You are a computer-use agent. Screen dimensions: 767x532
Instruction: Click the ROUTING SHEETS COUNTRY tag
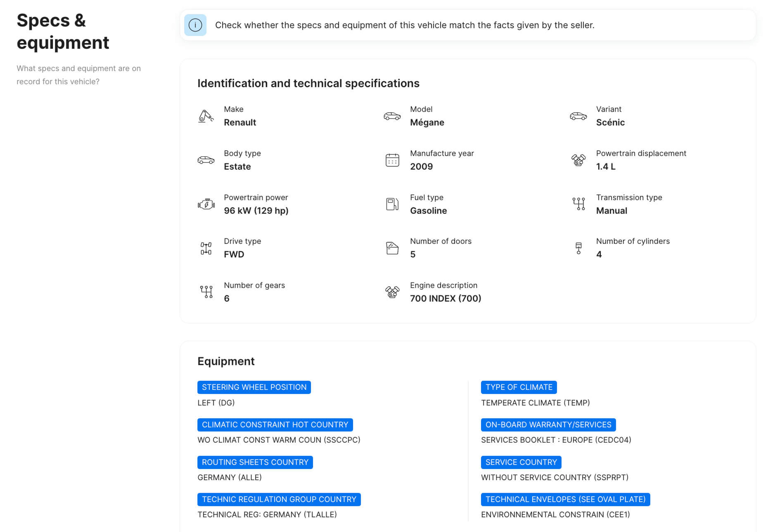(255, 462)
